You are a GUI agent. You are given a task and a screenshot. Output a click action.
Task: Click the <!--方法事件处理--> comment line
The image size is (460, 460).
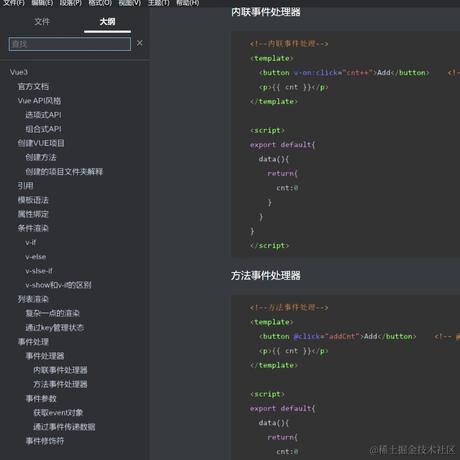tap(289, 307)
